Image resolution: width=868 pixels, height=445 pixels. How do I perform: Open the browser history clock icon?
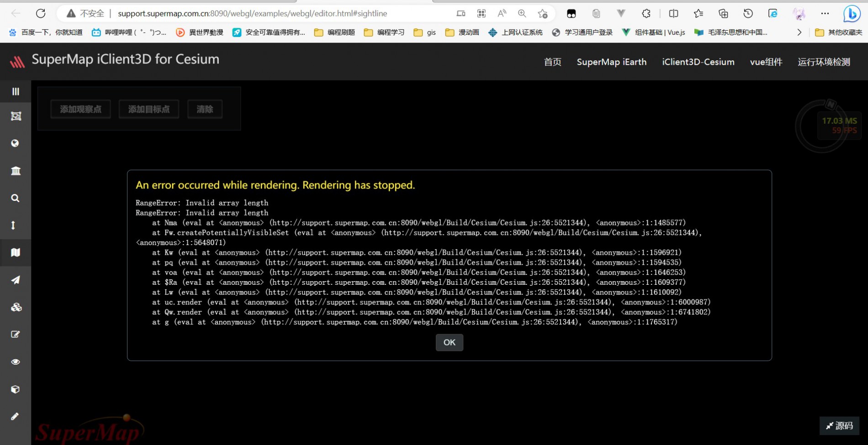pos(748,14)
